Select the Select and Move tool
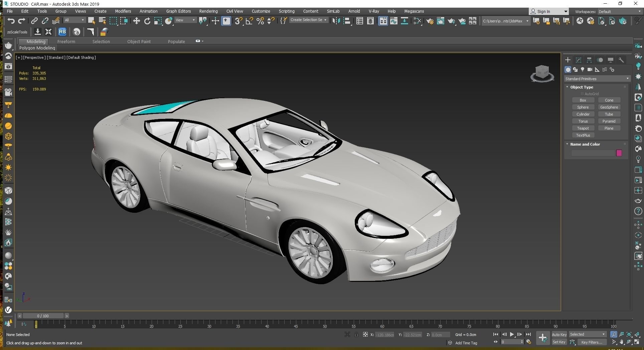This screenshot has height=350, width=644. 136,21
